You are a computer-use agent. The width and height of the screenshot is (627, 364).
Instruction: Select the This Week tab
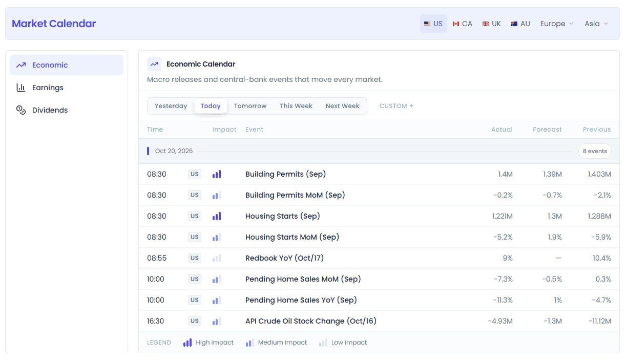296,106
